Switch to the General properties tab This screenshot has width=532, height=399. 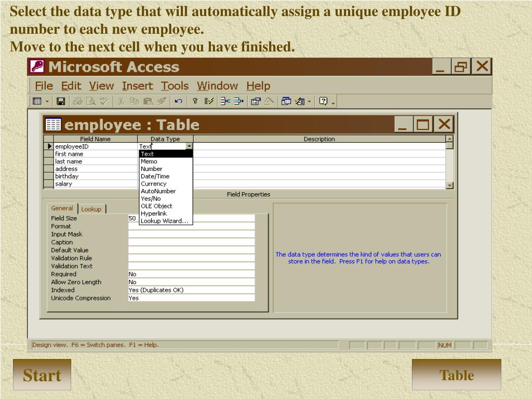point(62,208)
